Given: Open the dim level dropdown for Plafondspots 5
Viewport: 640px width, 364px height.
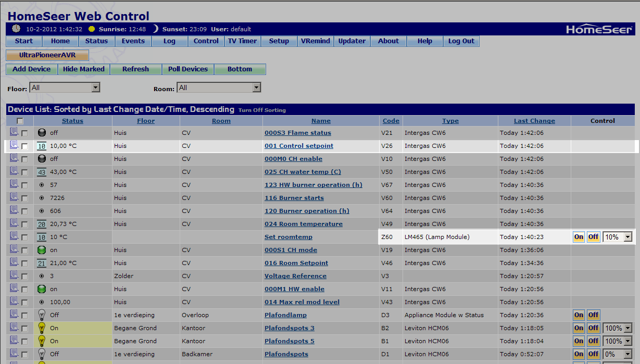Looking at the screenshot, I should (x=617, y=341).
